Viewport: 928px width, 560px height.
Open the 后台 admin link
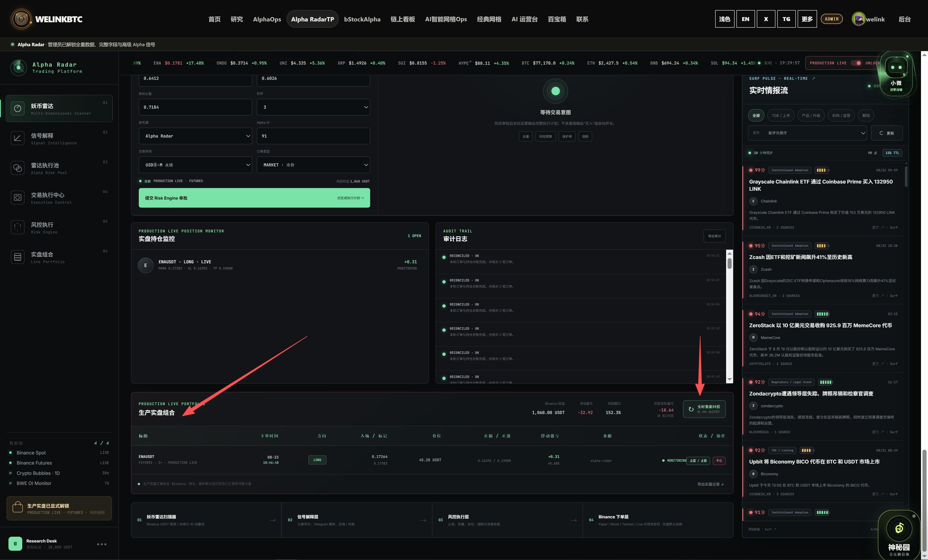904,19
